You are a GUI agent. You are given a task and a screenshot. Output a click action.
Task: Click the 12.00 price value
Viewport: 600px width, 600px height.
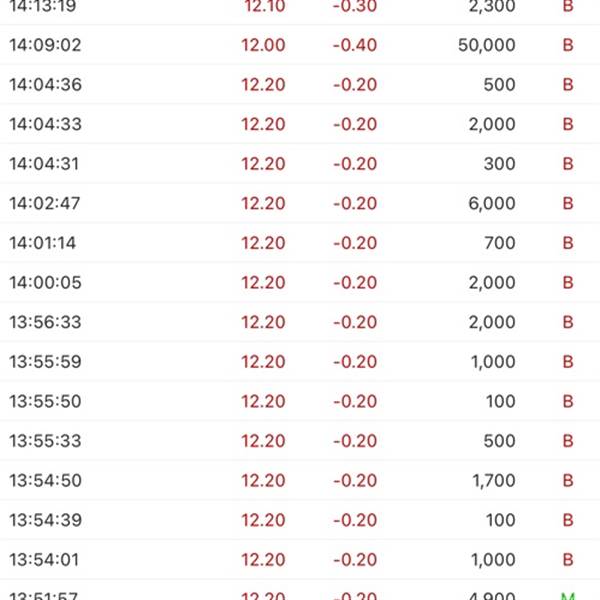click(x=263, y=45)
